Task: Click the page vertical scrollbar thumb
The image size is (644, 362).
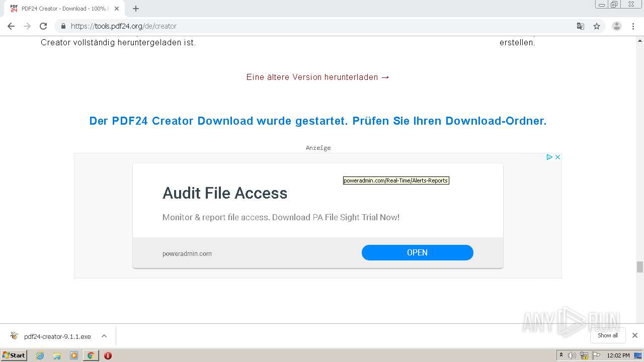Action: [x=640, y=267]
